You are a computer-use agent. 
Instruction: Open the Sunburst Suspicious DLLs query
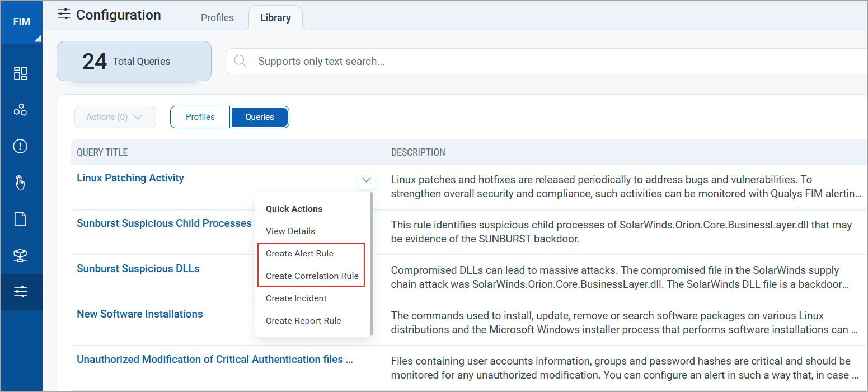pos(138,269)
